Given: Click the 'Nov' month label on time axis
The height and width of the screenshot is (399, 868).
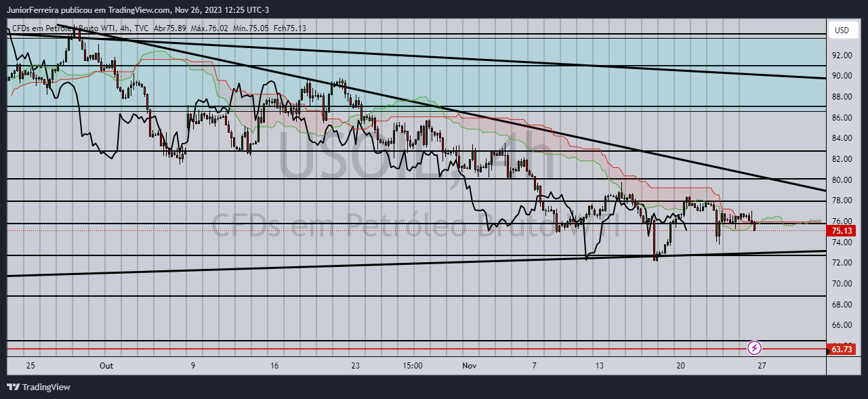Looking at the screenshot, I should click(470, 365).
